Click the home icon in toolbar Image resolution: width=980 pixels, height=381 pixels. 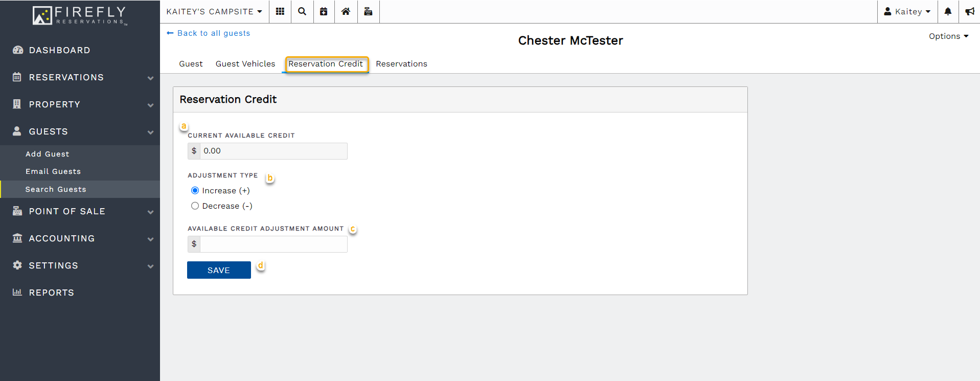[346, 11]
